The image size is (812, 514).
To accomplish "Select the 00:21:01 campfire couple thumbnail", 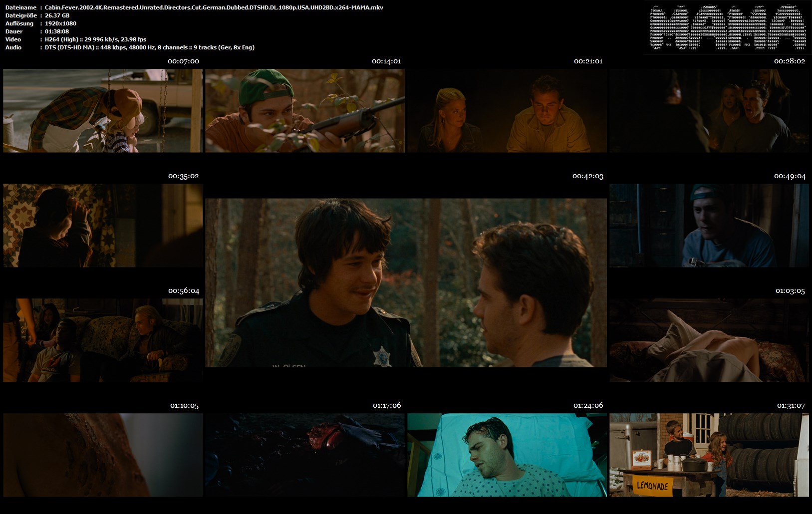I will click(507, 111).
